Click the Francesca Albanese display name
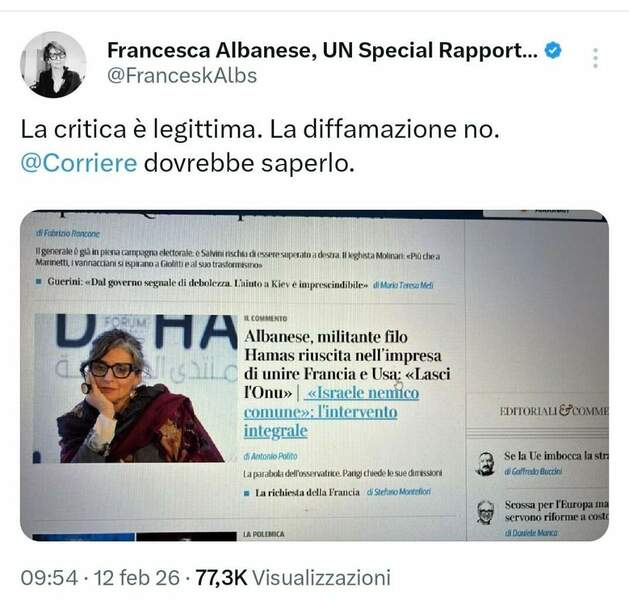The height and width of the screenshot is (600, 629). 323,51
